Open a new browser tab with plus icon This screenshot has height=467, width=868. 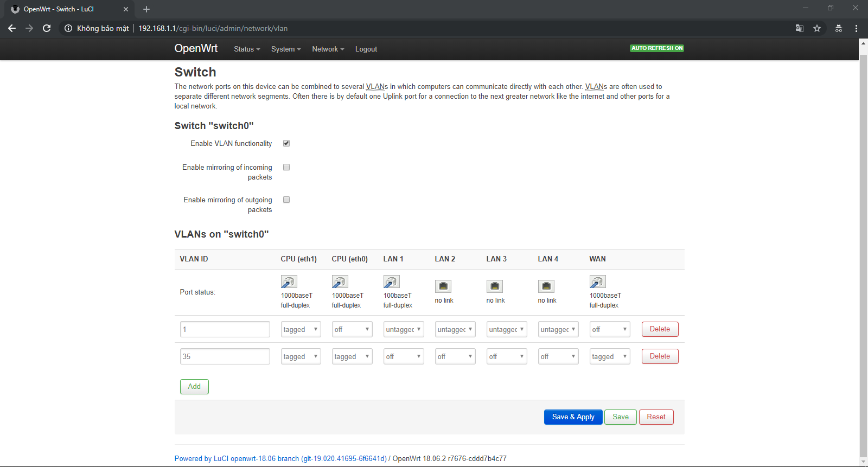click(146, 9)
